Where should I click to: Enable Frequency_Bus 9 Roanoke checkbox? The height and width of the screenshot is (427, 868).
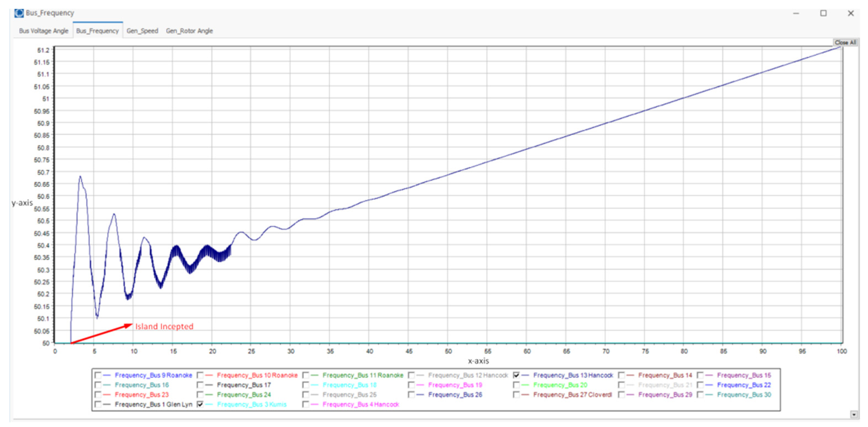(x=98, y=375)
